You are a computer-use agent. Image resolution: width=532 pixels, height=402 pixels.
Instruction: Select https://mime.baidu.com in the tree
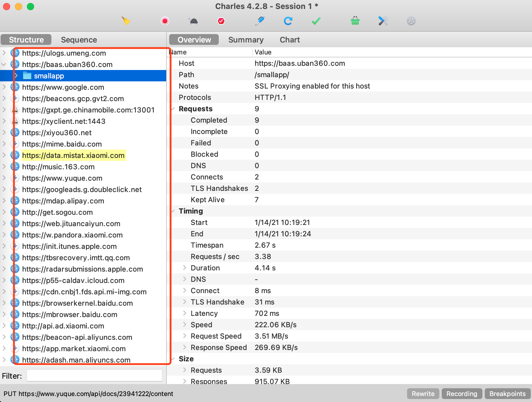point(62,144)
